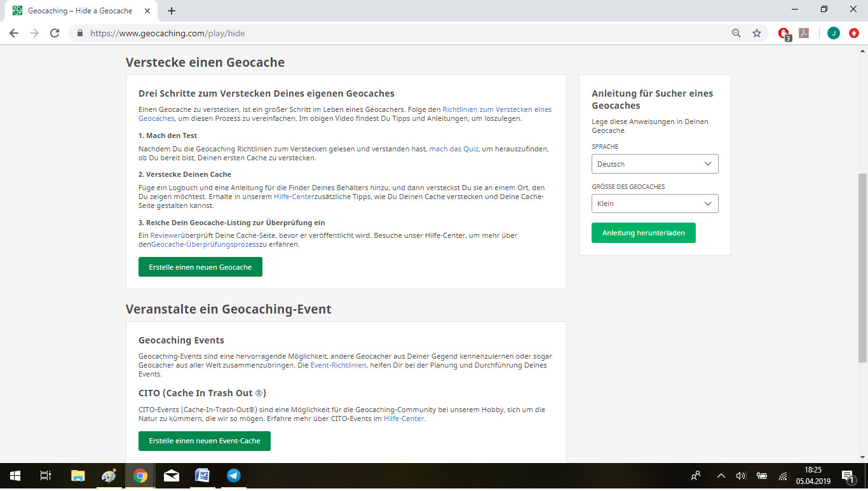Open the clock and date in taskbar
Image resolution: width=868 pixels, height=491 pixels.
pos(813,476)
